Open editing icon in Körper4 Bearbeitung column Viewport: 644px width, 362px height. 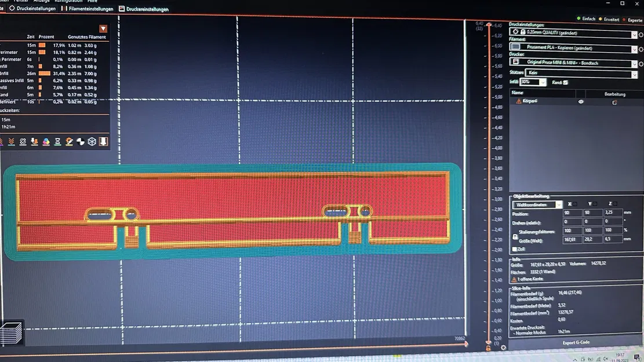[x=614, y=102]
